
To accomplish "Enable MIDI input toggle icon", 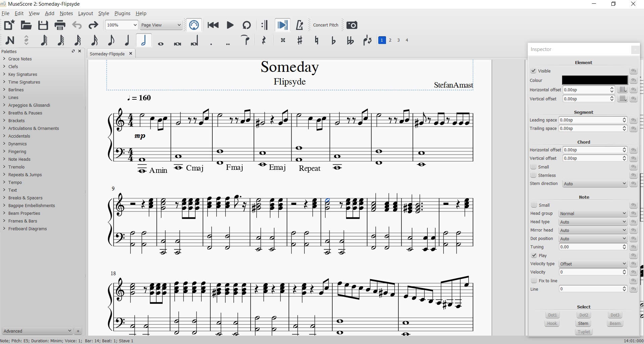I will click(194, 25).
